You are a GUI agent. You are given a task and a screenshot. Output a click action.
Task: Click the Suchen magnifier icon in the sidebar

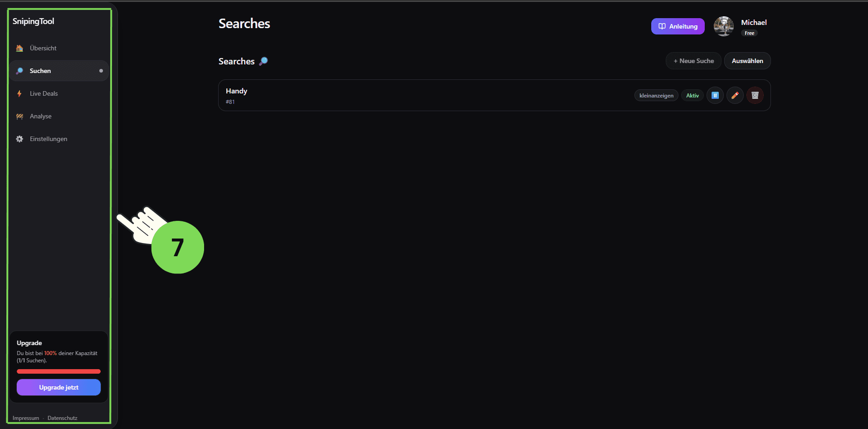pyautogui.click(x=20, y=71)
